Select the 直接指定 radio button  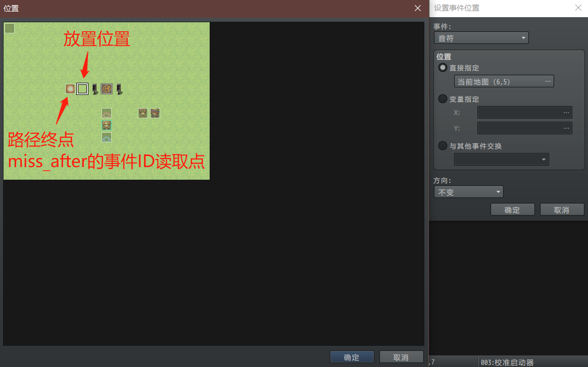(443, 68)
